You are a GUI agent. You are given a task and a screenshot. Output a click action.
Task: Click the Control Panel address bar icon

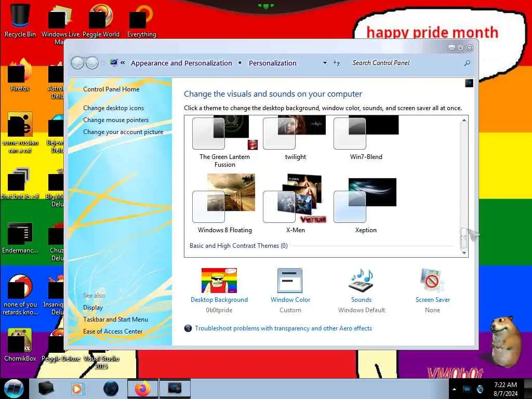point(114,63)
